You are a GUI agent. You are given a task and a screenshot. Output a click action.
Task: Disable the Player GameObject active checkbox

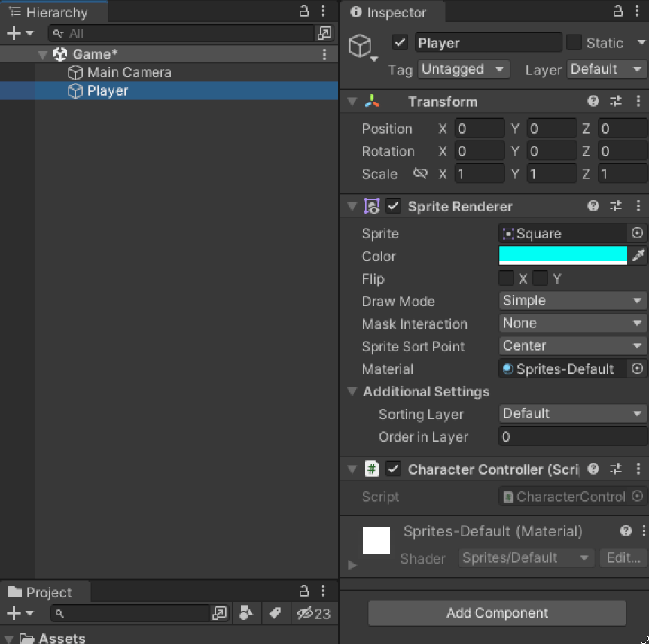400,42
